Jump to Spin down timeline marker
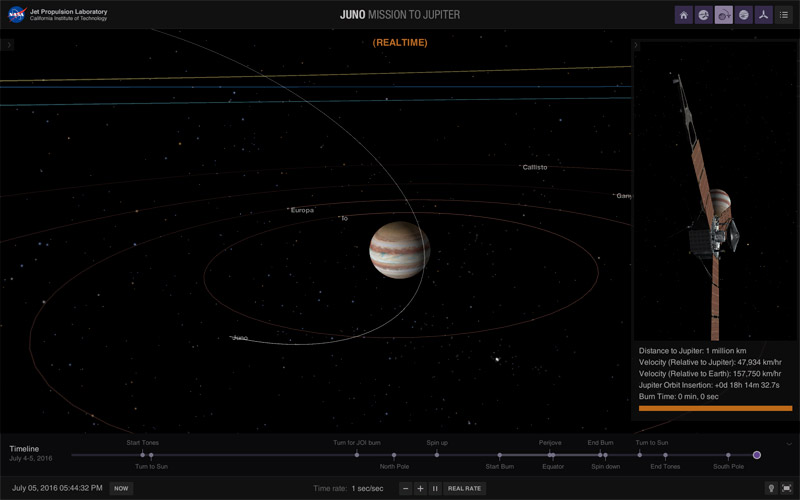This screenshot has width=800, height=500. coord(605,455)
